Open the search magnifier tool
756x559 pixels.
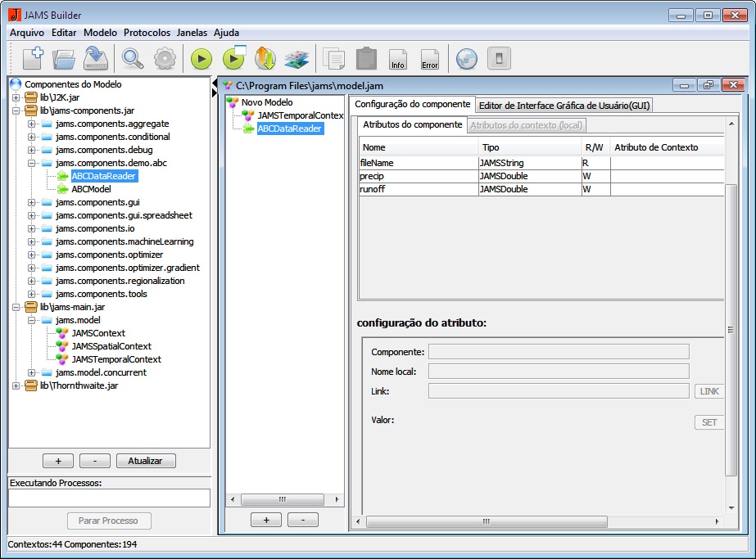tap(134, 58)
